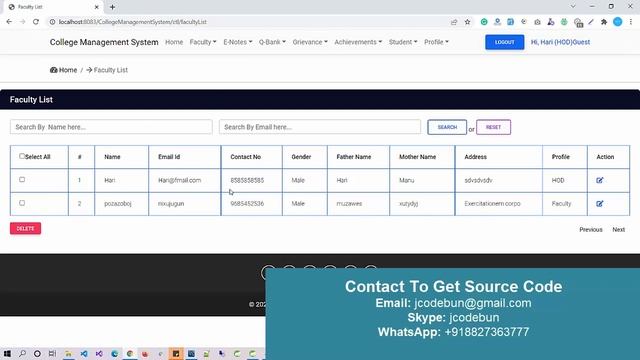Open Windows taskbar search

pos(22,353)
